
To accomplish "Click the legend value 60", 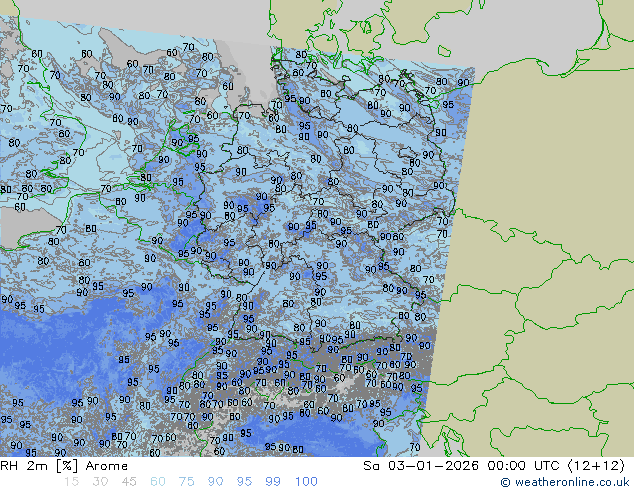I will [158, 482].
